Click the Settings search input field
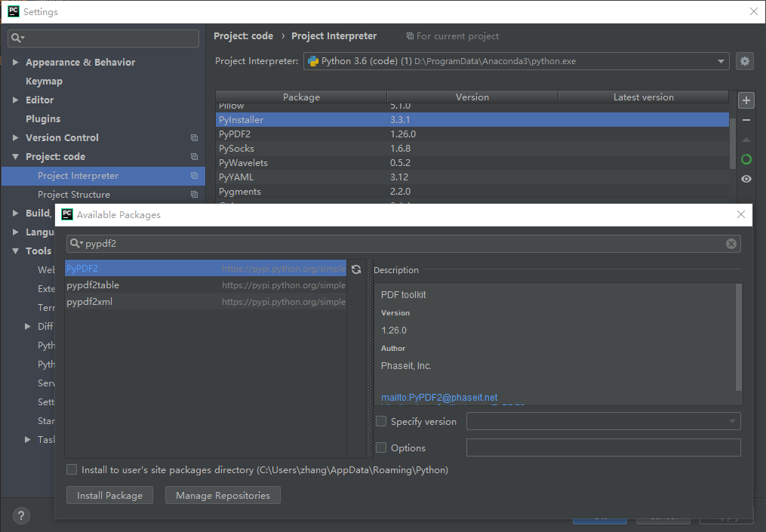The height and width of the screenshot is (532, 766). pyautogui.click(x=103, y=38)
